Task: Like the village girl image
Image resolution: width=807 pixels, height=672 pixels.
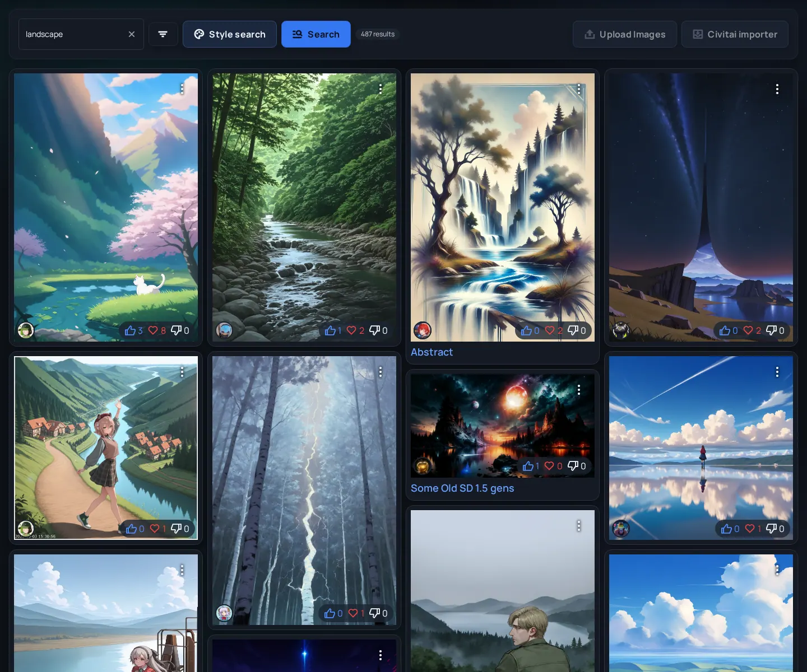Action: [135, 529]
